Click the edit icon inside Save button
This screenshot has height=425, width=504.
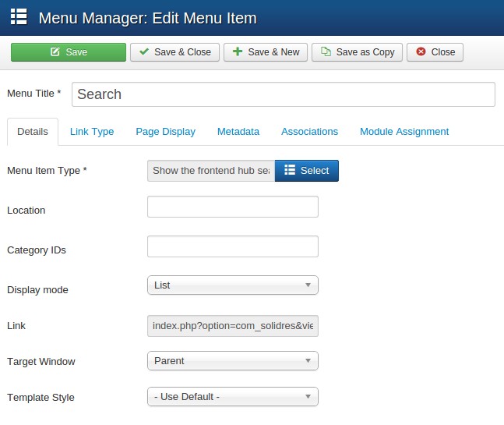[x=55, y=52]
